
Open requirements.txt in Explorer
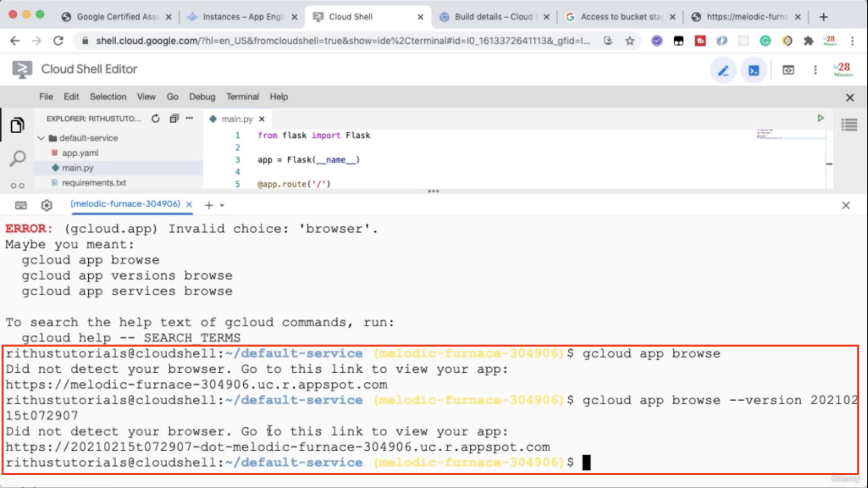pyautogui.click(x=94, y=182)
